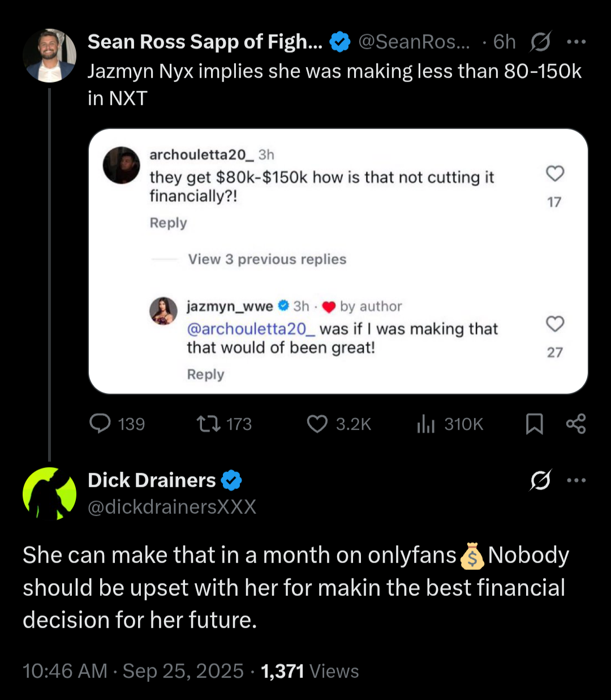Click the @archouletta20_ mention link
The height and width of the screenshot is (700, 611).
tap(251, 329)
